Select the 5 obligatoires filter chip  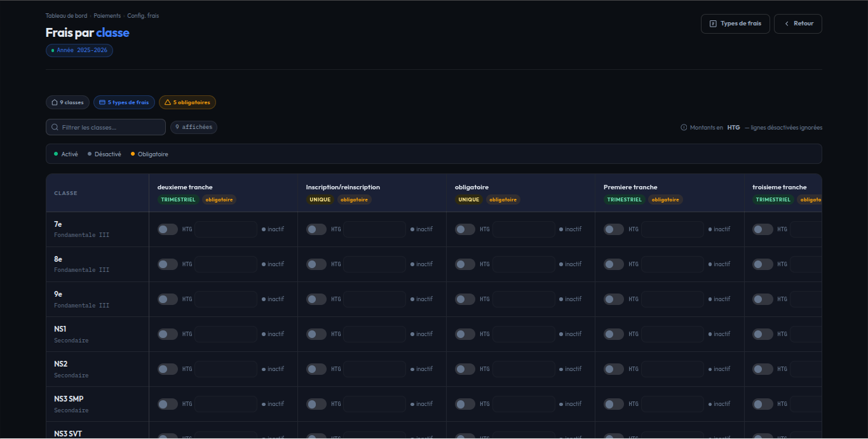coord(187,102)
